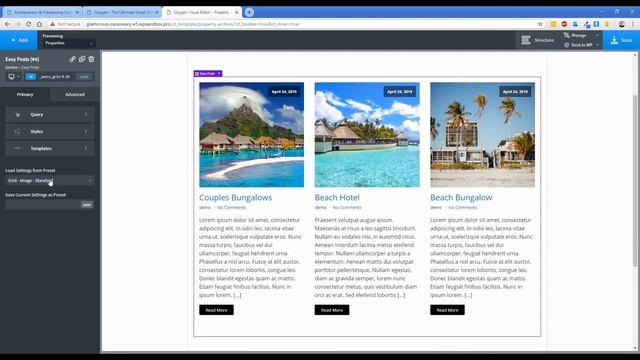Expand the Query settings row

[50, 115]
